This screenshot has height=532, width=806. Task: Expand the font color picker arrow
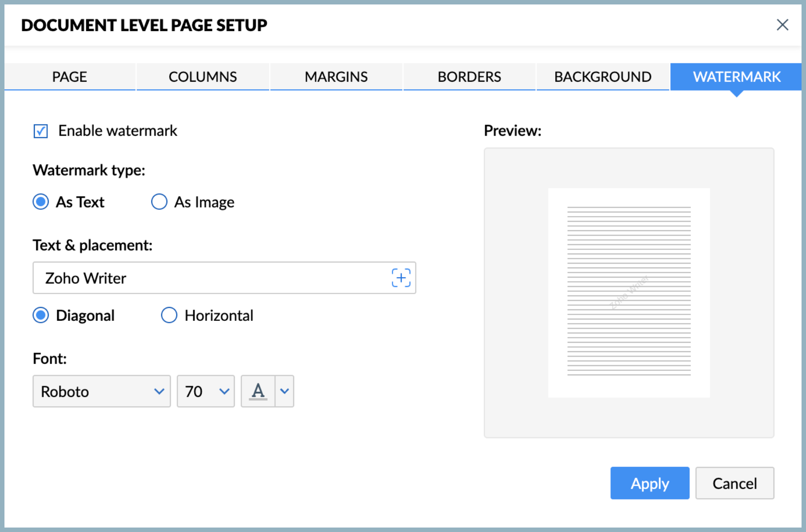pyautogui.click(x=284, y=391)
